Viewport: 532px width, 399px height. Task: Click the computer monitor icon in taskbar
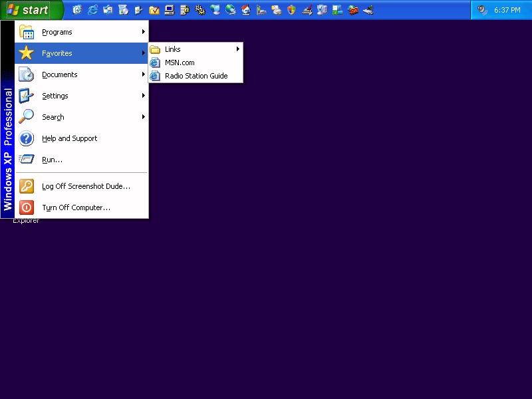coord(169,10)
